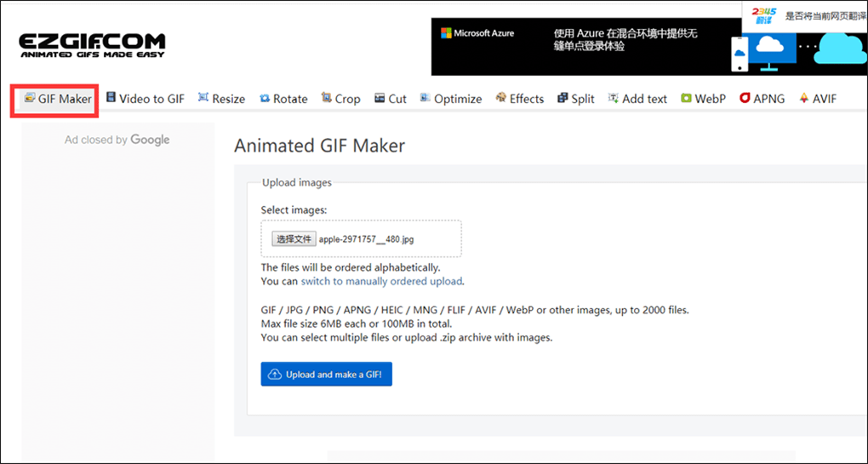Open the Crop tool icon
This screenshot has width=868, height=464.
[x=327, y=97]
